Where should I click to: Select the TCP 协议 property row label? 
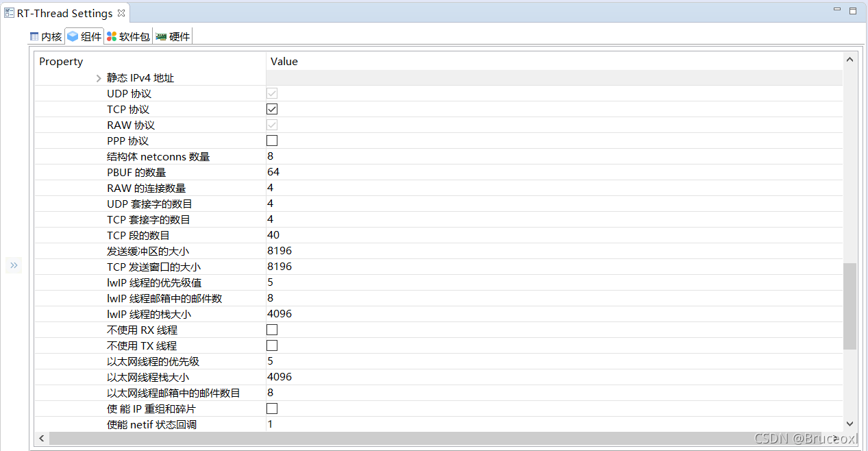128,110
